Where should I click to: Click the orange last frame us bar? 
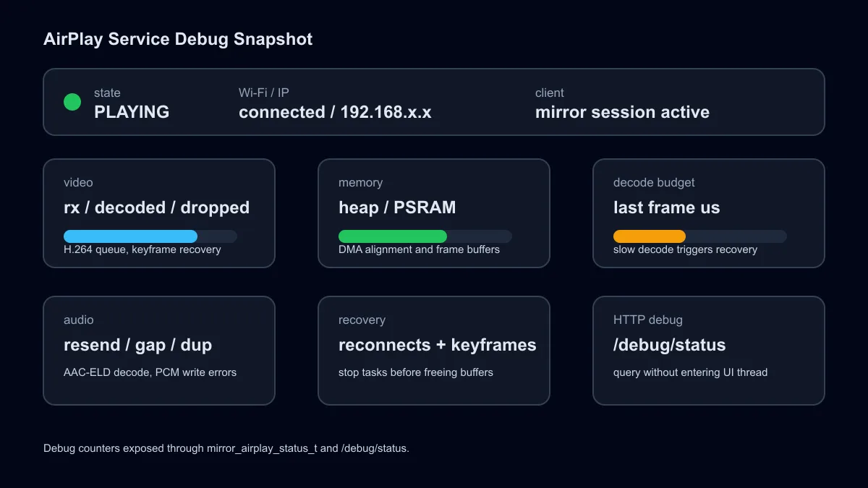point(650,236)
